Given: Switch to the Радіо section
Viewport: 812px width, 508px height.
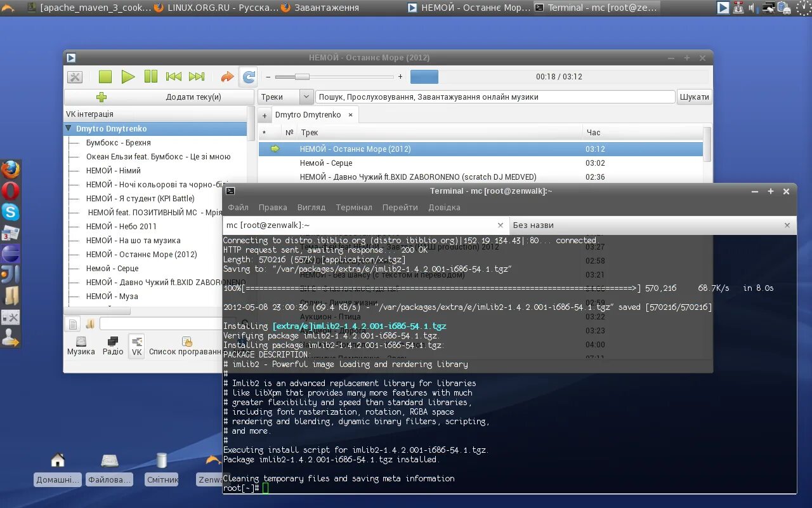Looking at the screenshot, I should 113,346.
